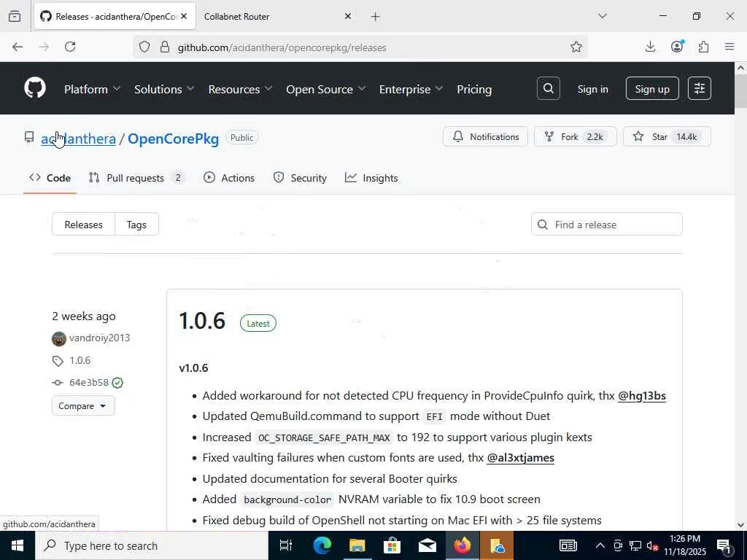
Task: Click the shield tracking protection icon
Action: coord(144,47)
